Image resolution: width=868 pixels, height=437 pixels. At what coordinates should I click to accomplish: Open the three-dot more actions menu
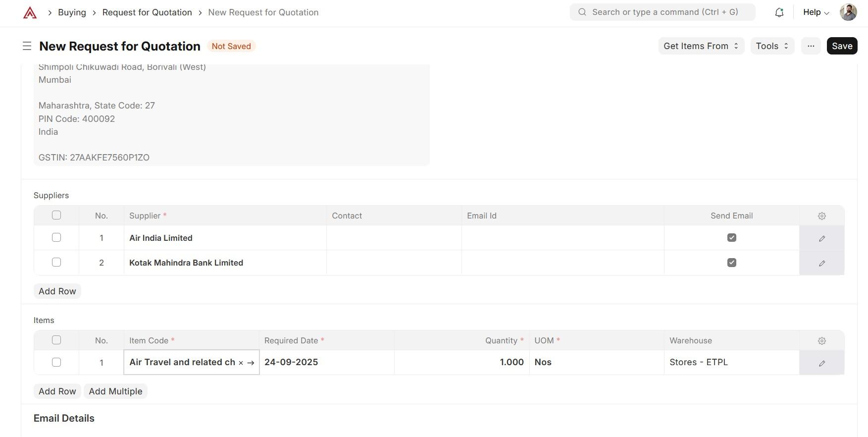tap(811, 46)
